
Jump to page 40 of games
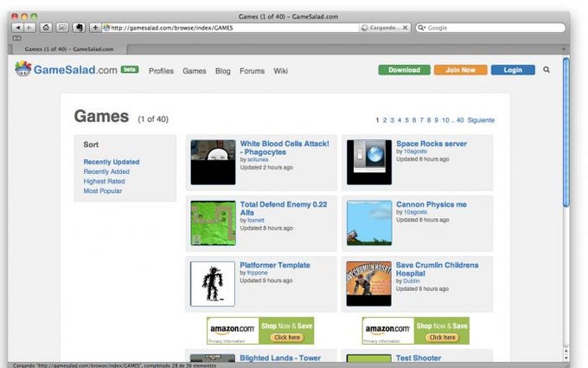coord(460,120)
